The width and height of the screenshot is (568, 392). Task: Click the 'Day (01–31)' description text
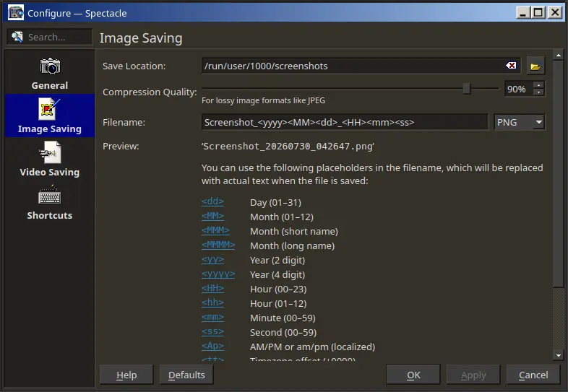point(275,202)
